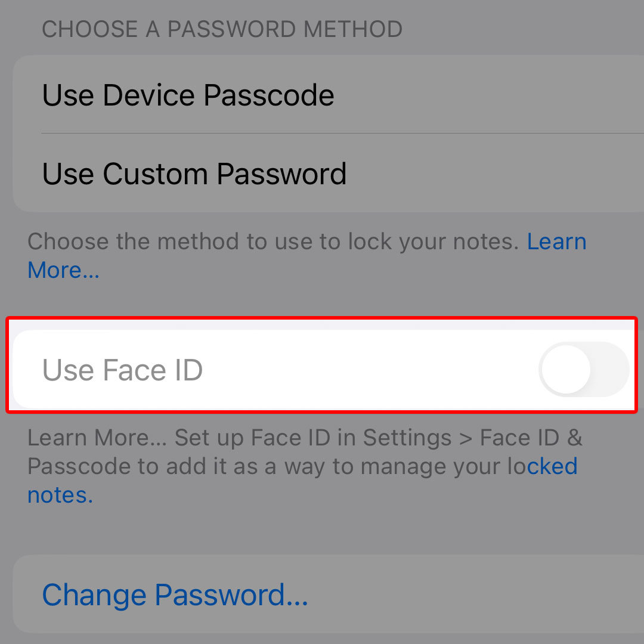Viewport: 644px width, 644px height.
Task: Click the CHOOSE A PASSWORD METHOD header
Action: coord(222,29)
